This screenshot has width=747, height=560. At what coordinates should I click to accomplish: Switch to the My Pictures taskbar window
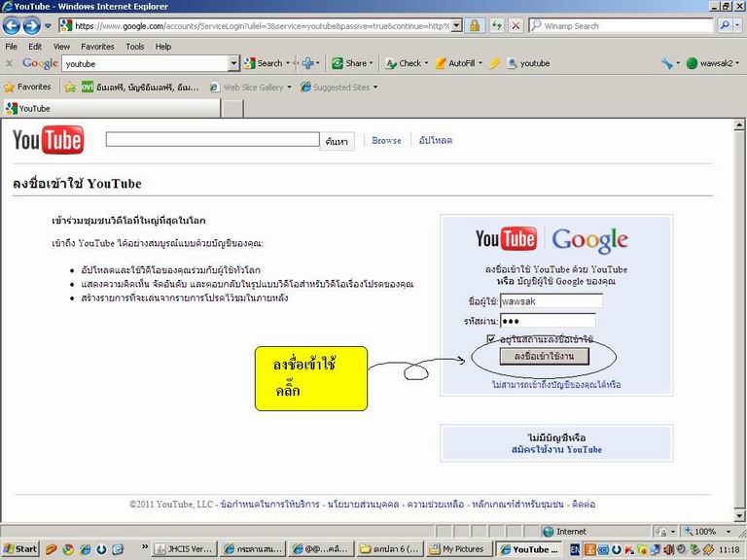click(458, 549)
